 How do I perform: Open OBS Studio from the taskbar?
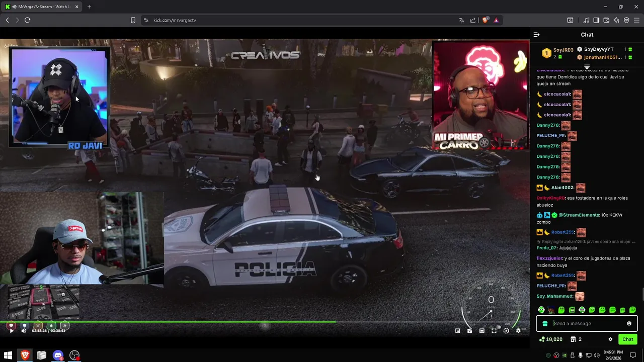pyautogui.click(x=74, y=355)
